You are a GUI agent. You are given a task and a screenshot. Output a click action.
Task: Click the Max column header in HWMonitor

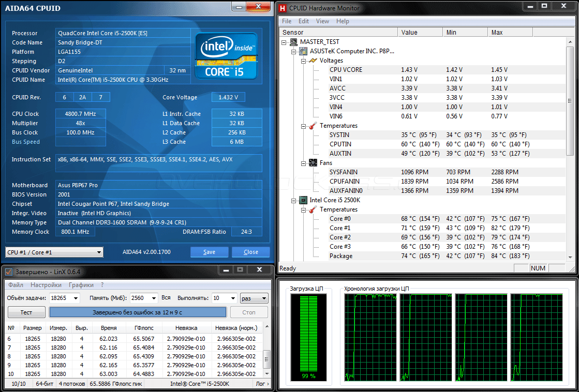click(510, 33)
